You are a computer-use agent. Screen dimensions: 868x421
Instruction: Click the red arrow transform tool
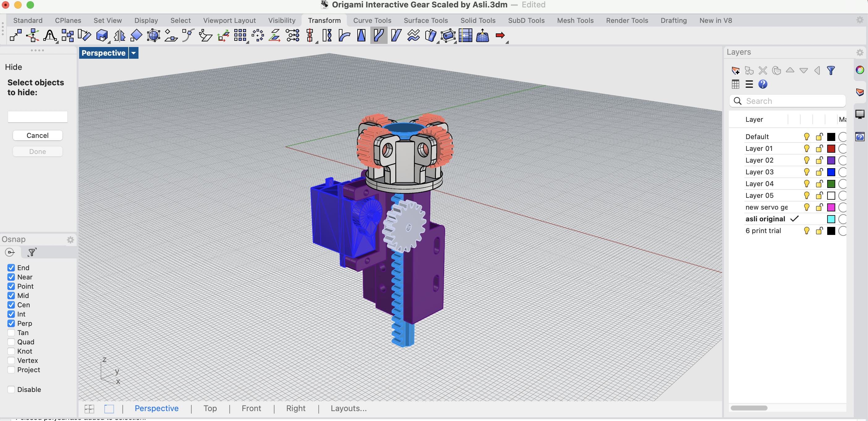click(x=500, y=35)
